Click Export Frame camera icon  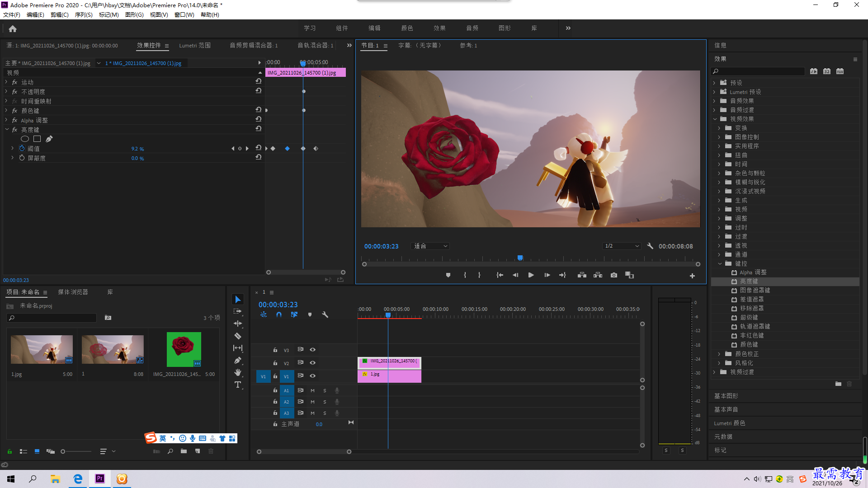pos(613,275)
